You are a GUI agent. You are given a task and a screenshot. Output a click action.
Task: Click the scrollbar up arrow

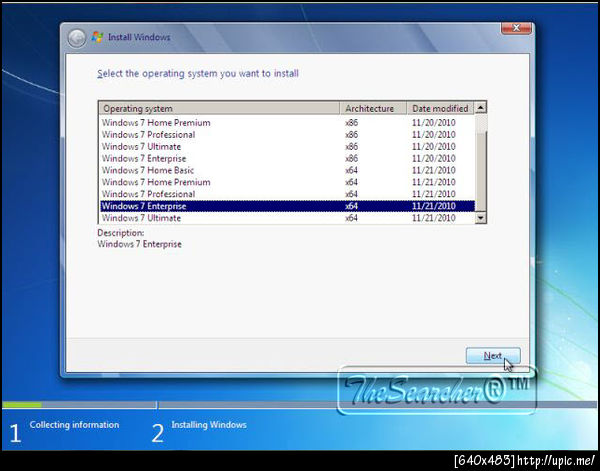pyautogui.click(x=481, y=108)
